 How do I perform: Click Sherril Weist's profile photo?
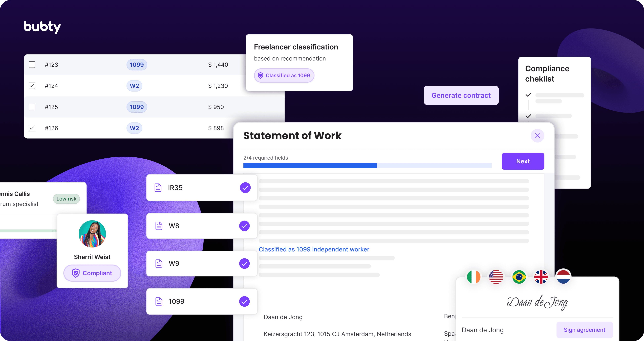[92, 234]
